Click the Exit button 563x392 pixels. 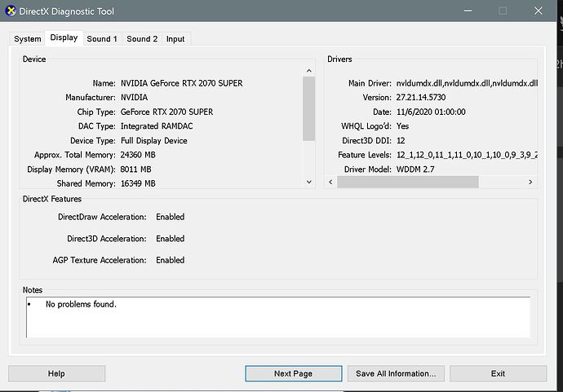tap(498, 373)
